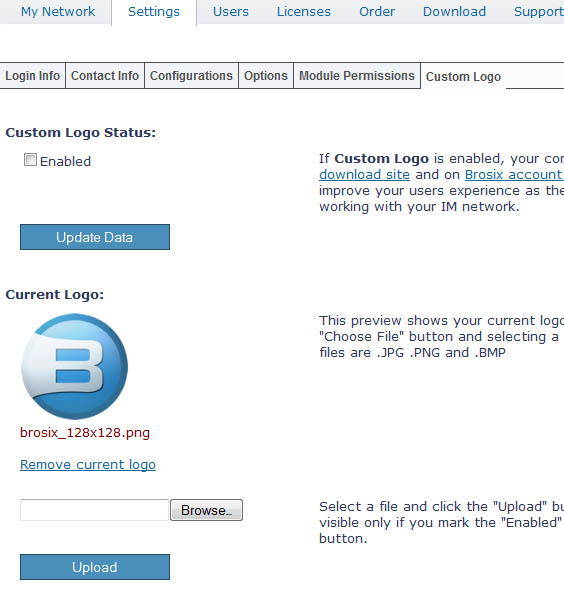Click the brosix_128x128.png file name

[x=85, y=433]
